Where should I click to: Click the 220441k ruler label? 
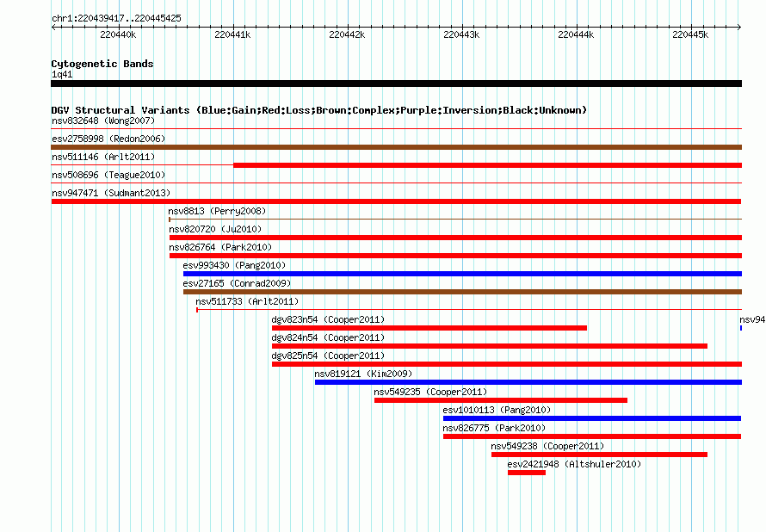point(232,34)
